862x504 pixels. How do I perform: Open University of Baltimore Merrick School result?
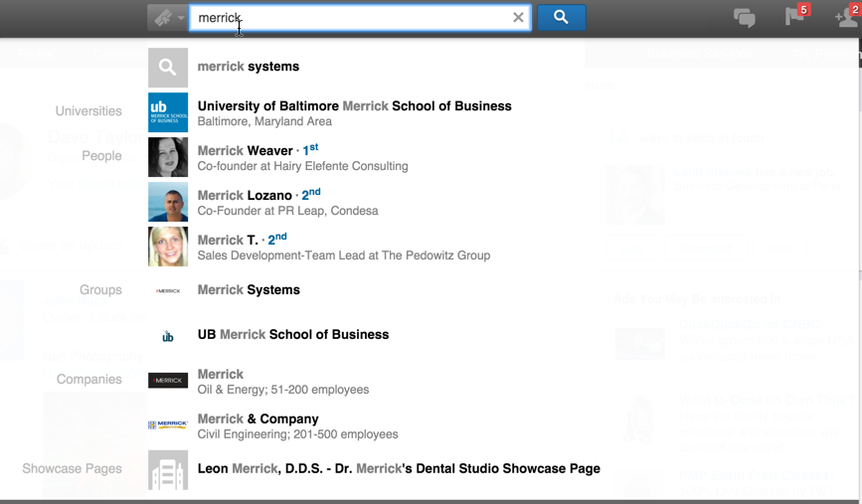point(354,106)
